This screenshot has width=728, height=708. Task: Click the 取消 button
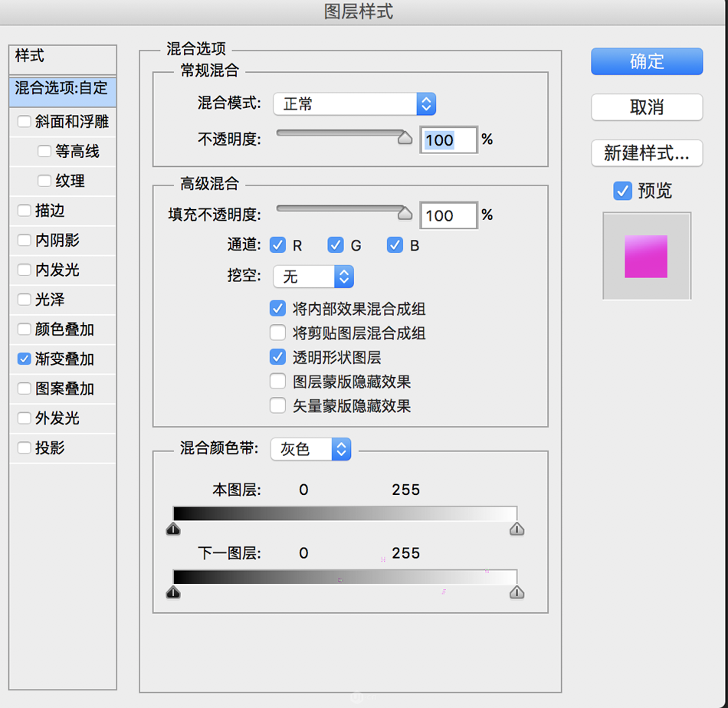(x=647, y=107)
